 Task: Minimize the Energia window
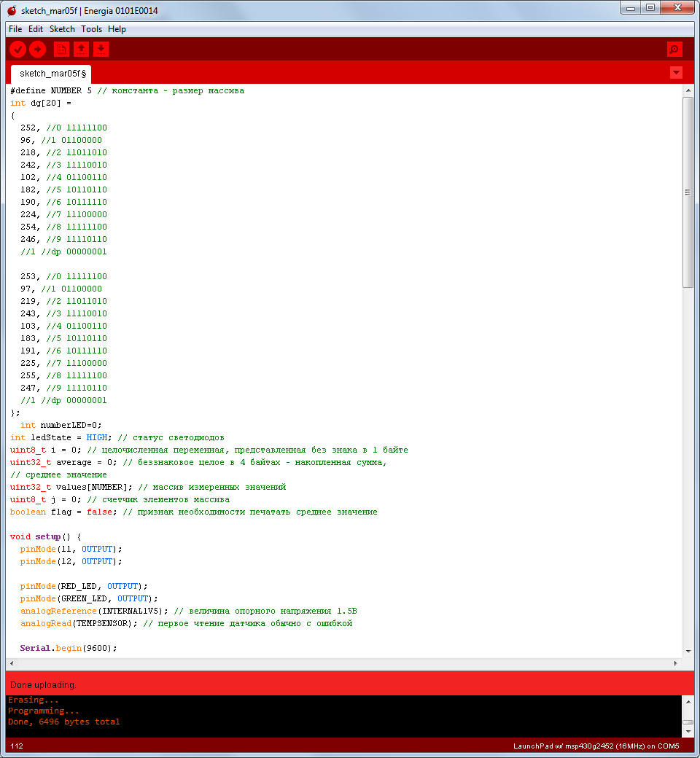coord(630,8)
